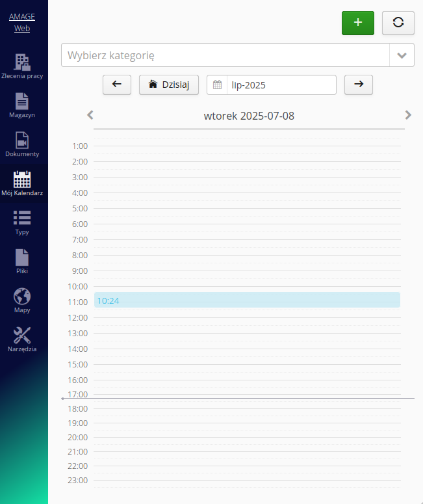
Task: Go back with the left arrow button
Action: 117,85
